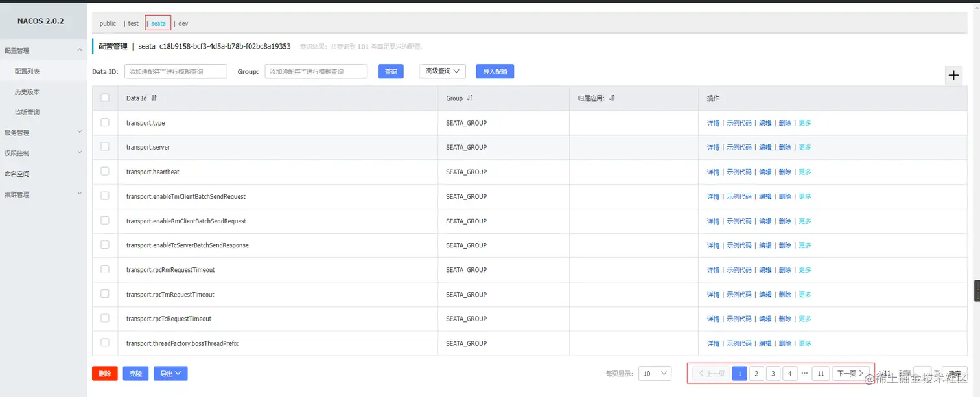Select current page 1 button
The height and width of the screenshot is (397, 980).
[x=740, y=374]
